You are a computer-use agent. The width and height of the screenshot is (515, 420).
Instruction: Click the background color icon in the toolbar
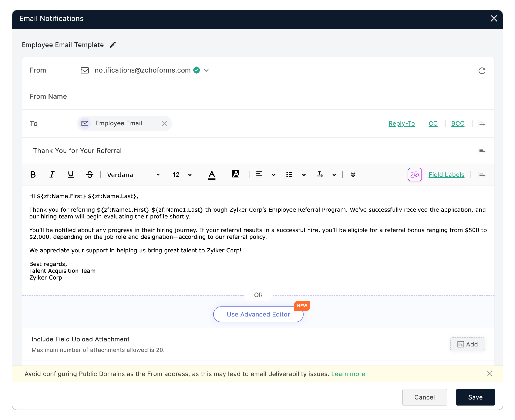tap(236, 174)
